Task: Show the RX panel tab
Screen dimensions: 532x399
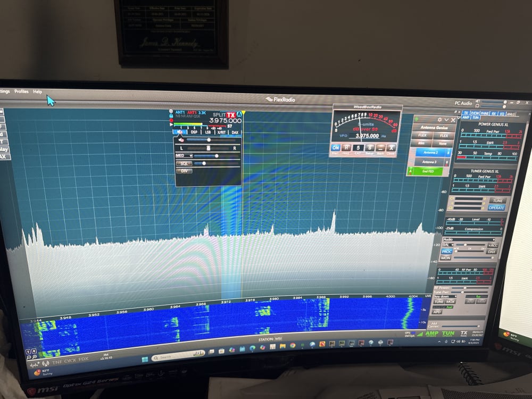Action: point(494,114)
